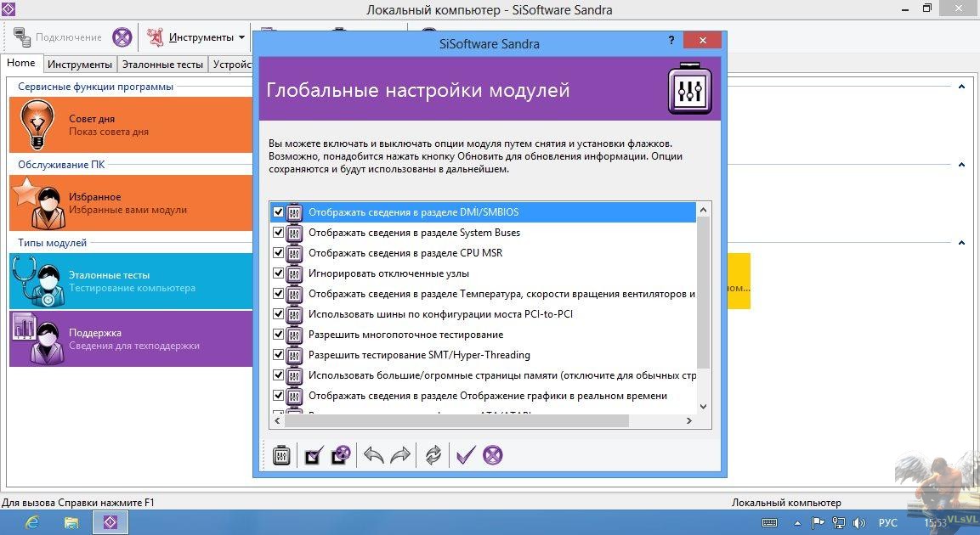Click the options list horizontal scrollbar thumb
This screenshot has width=980, height=535.
pyautogui.click(x=457, y=421)
